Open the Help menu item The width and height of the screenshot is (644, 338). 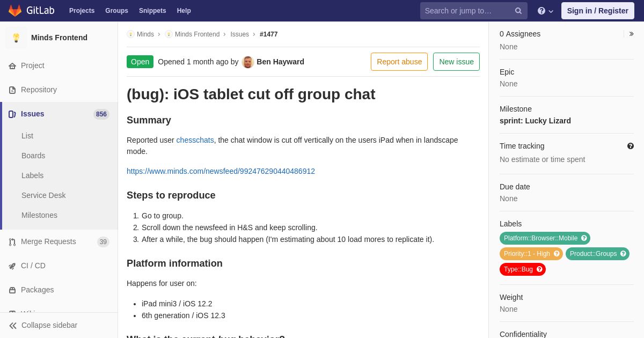pos(184,11)
